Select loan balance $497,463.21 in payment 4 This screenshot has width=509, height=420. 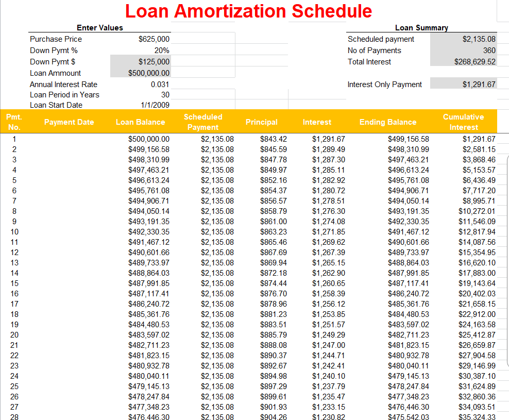tap(149, 170)
